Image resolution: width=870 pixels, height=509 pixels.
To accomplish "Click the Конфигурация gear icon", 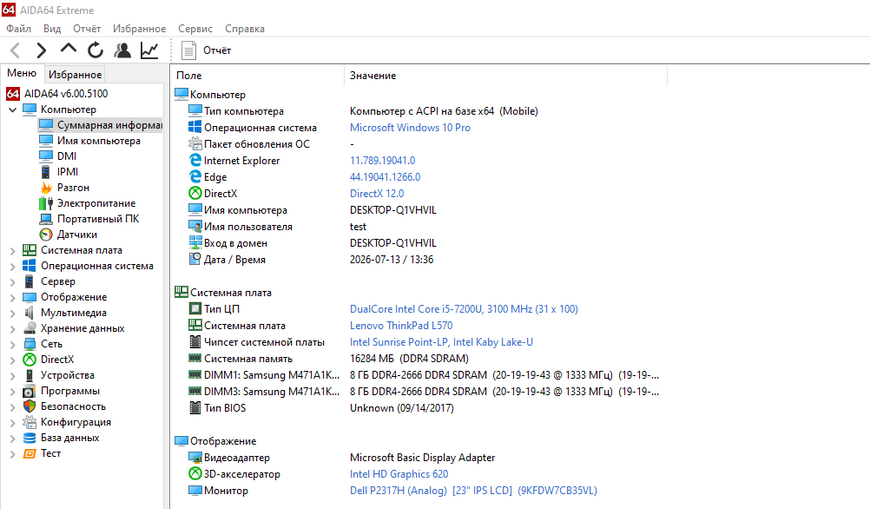I will tap(29, 422).
